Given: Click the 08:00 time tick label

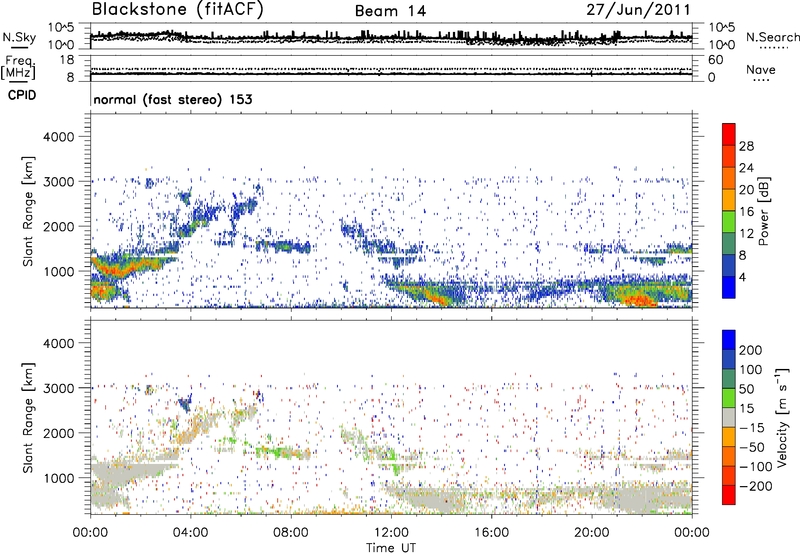Looking at the screenshot, I should pos(290,533).
